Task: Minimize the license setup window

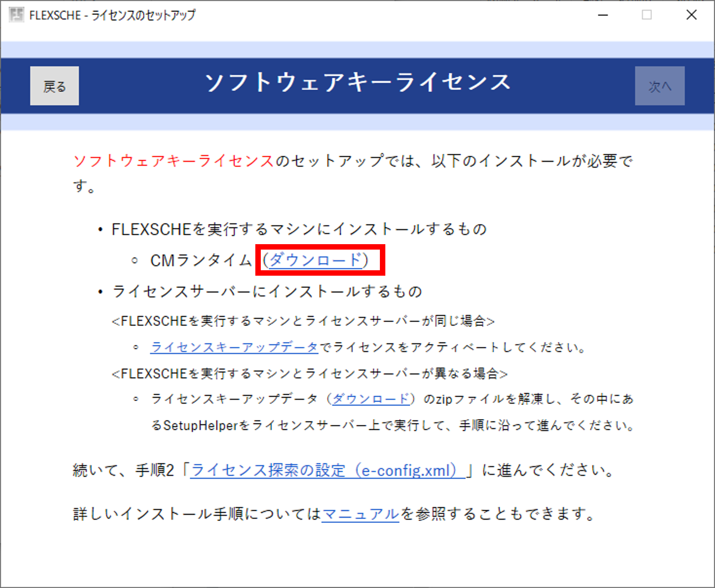Action: (x=603, y=15)
